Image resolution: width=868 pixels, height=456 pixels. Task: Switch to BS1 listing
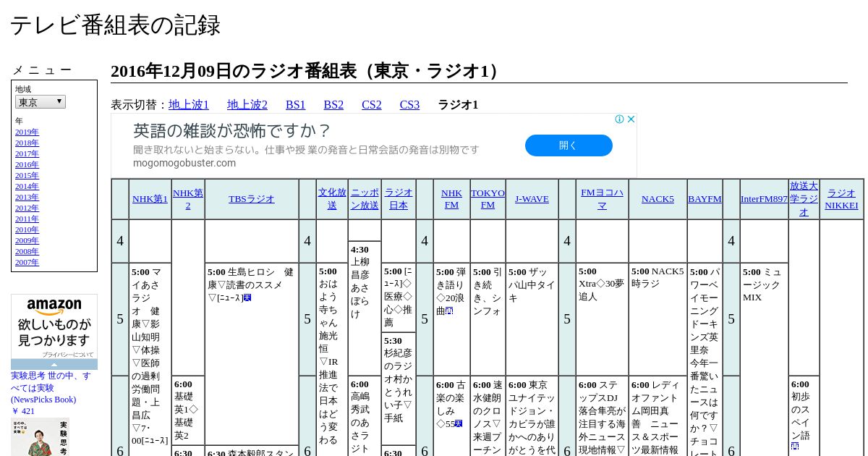(x=296, y=104)
